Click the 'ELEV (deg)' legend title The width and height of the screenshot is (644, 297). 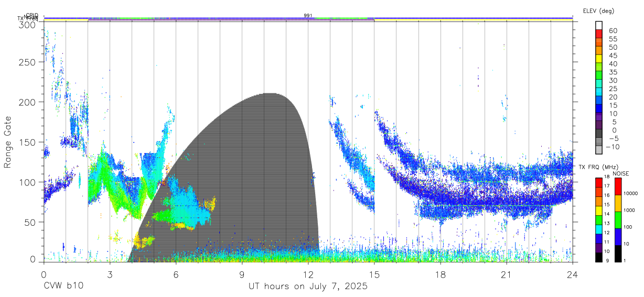[598, 11]
